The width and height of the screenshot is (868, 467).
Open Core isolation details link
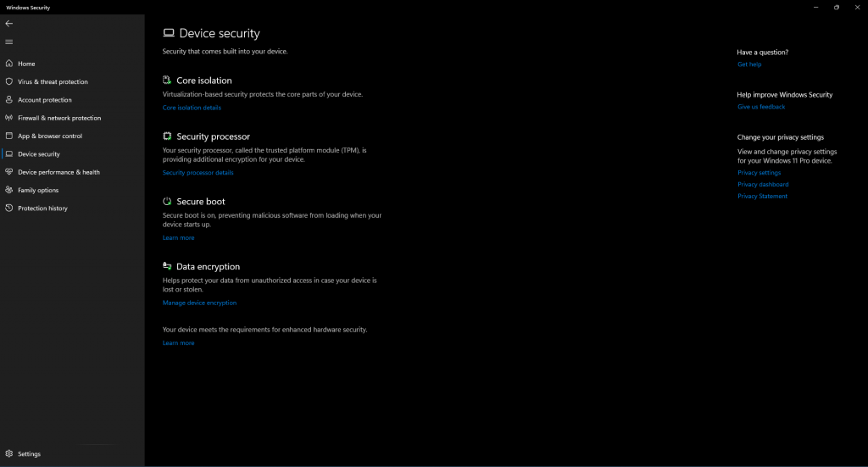click(x=192, y=108)
